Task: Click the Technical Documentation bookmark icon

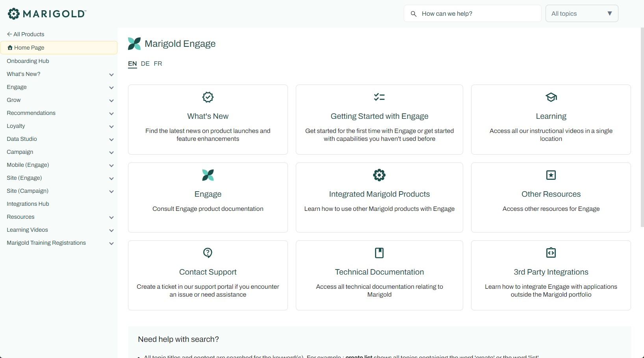Action: (379, 253)
